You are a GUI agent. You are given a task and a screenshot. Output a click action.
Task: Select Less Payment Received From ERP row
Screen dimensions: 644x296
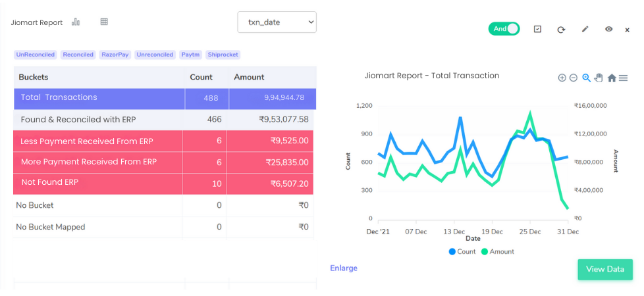[163, 141]
